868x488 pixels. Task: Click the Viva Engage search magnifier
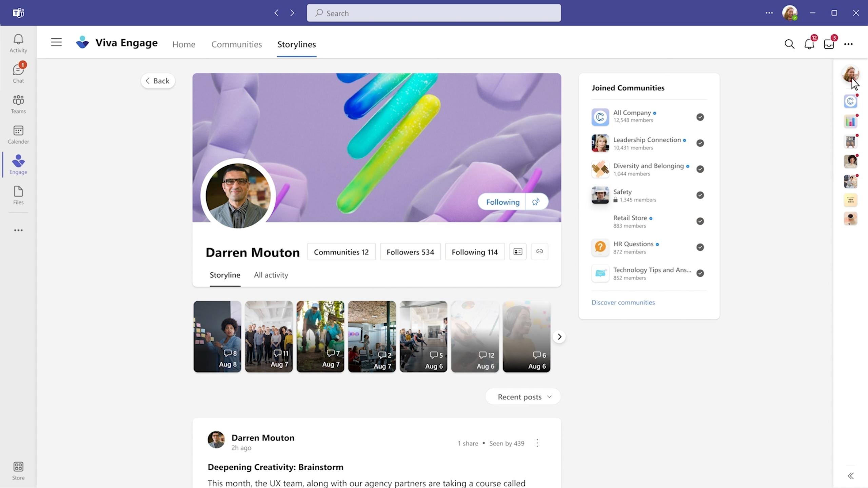(789, 44)
